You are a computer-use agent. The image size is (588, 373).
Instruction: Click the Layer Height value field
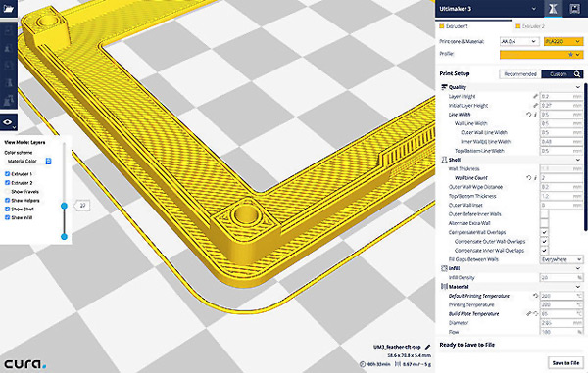pyautogui.click(x=562, y=96)
